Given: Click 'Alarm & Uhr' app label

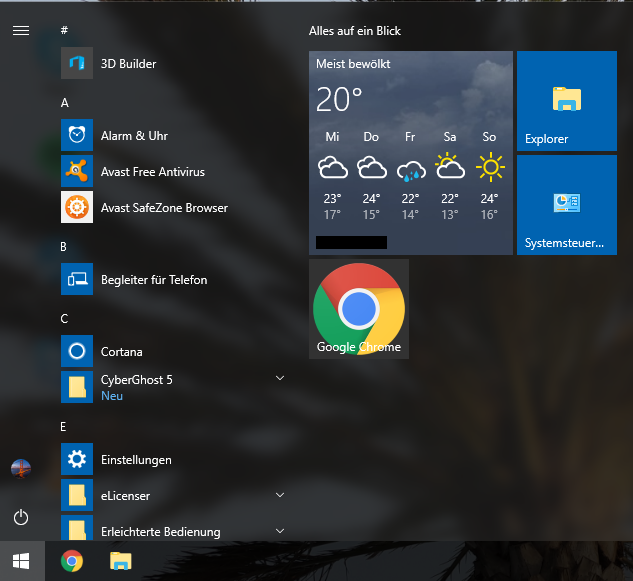Looking at the screenshot, I should point(134,136).
